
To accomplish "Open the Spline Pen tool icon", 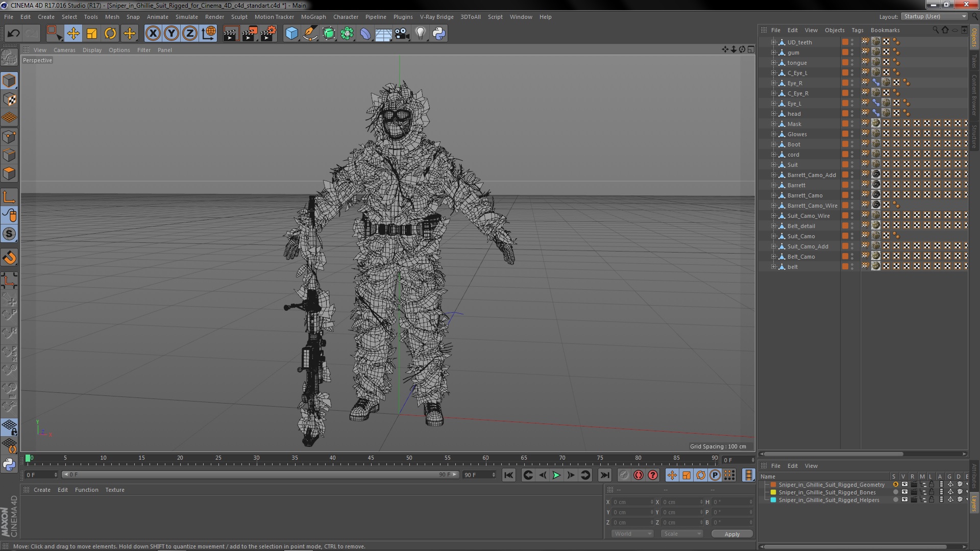I will (310, 34).
